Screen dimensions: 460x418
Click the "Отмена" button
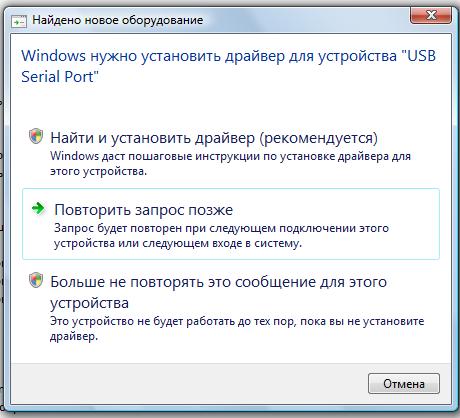[404, 384]
